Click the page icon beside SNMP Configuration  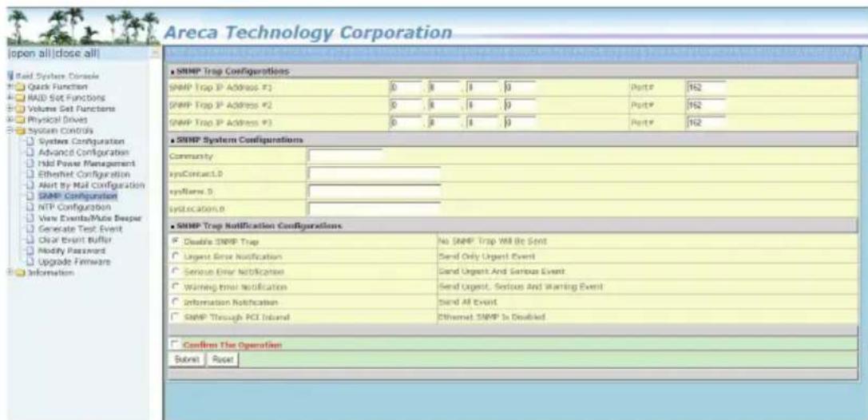point(31,196)
